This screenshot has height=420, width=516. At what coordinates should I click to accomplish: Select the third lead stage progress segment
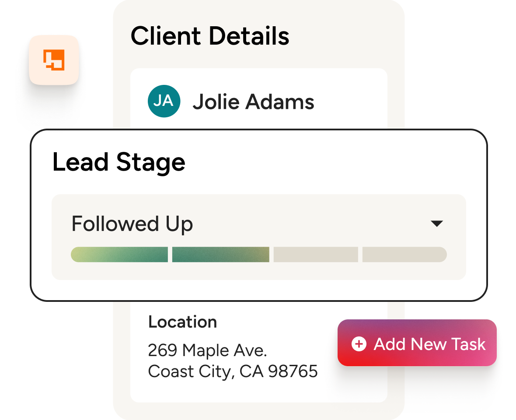315,255
